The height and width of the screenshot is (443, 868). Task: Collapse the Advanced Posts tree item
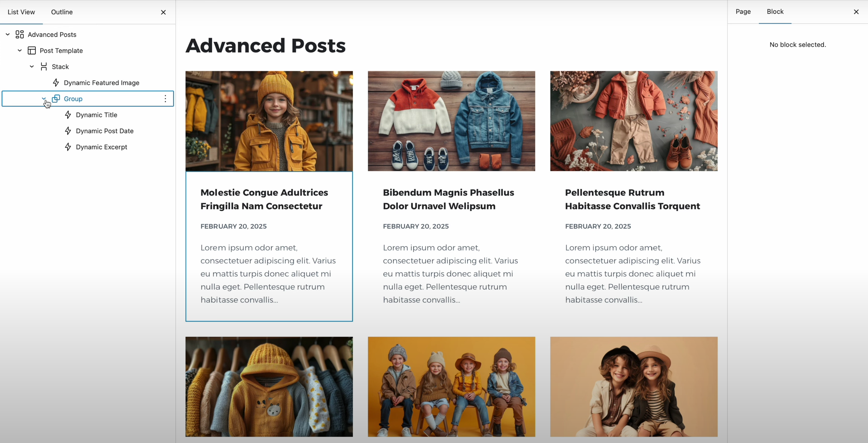(8, 35)
